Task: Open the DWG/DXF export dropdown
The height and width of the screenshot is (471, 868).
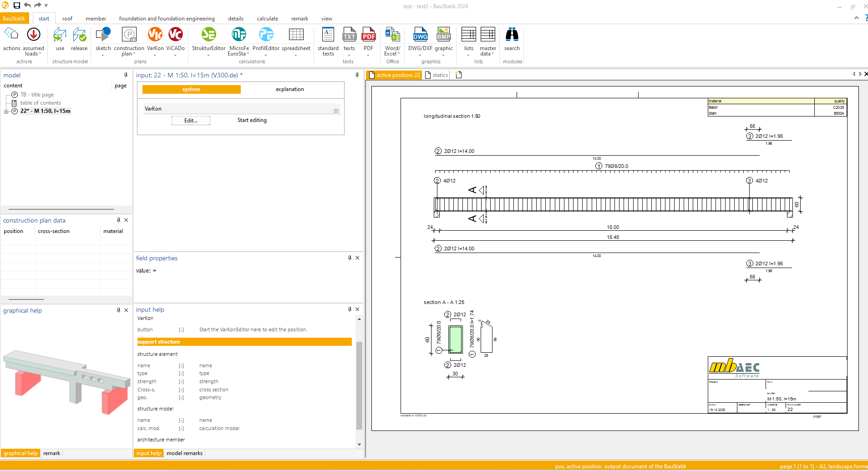Action: 420,56
